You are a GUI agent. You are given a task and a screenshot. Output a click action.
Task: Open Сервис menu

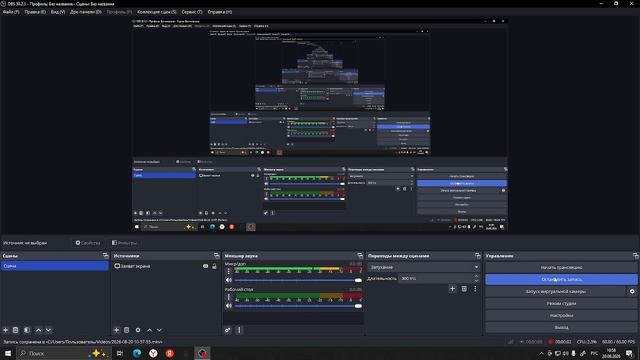coord(192,12)
